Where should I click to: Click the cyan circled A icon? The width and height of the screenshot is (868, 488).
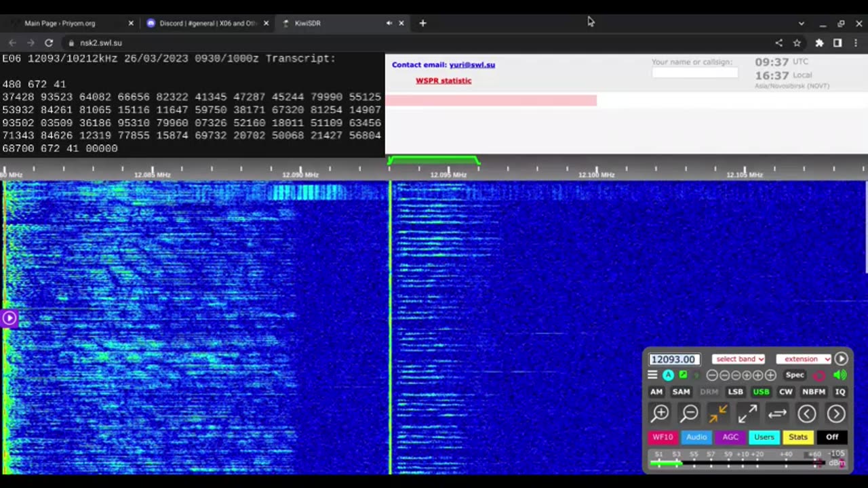[669, 375]
